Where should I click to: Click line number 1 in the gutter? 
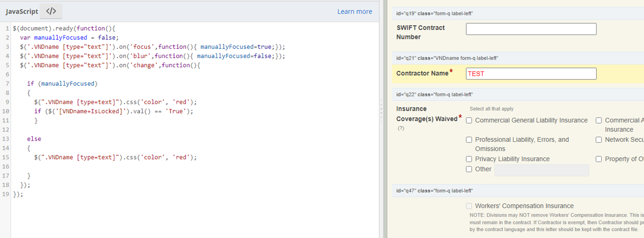point(7,29)
